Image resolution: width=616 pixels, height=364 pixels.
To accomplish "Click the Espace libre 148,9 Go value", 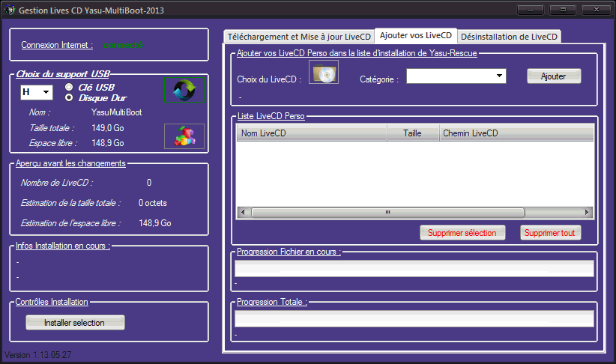I will pyautogui.click(x=108, y=143).
